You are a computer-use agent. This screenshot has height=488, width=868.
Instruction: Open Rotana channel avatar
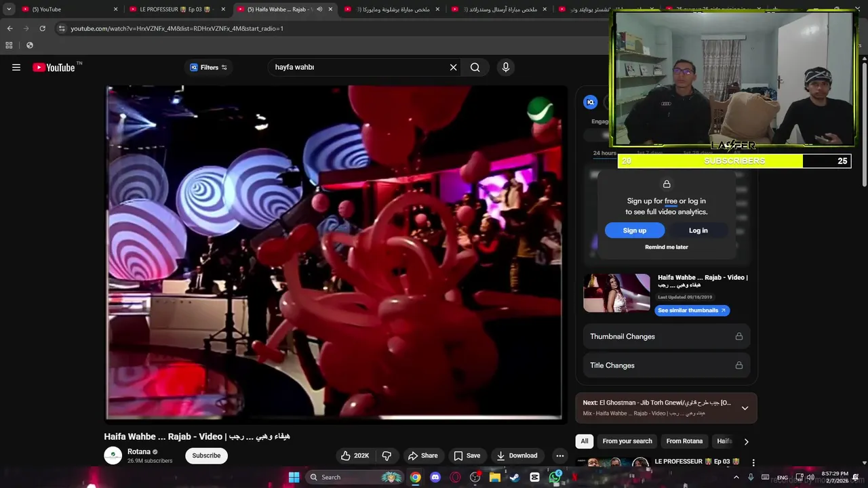point(113,455)
